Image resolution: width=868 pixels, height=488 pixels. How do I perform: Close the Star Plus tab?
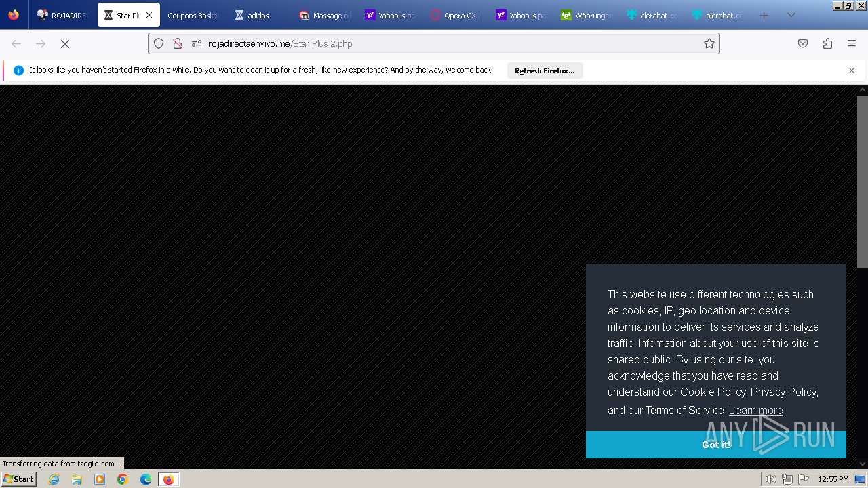click(149, 15)
